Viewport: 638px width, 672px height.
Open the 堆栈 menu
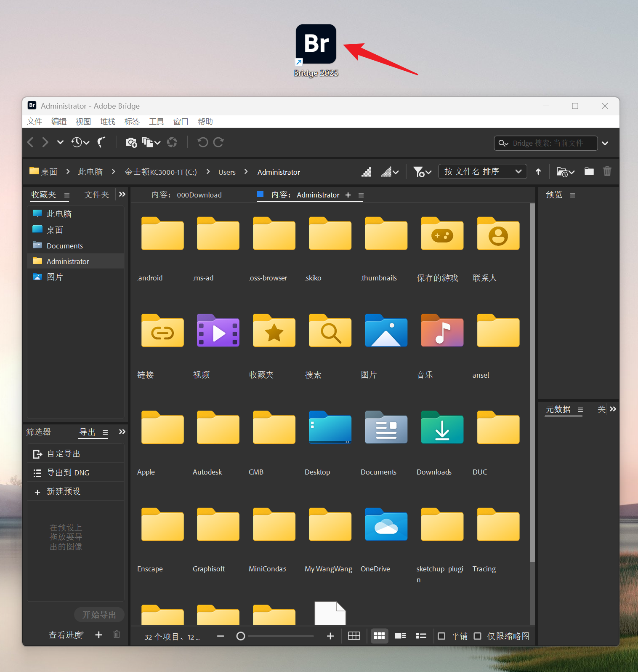108,122
